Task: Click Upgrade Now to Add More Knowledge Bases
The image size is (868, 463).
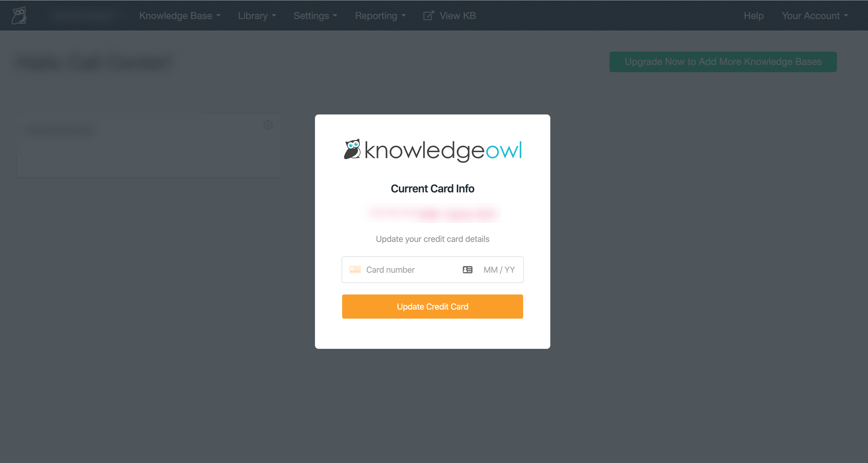Action: [723, 62]
